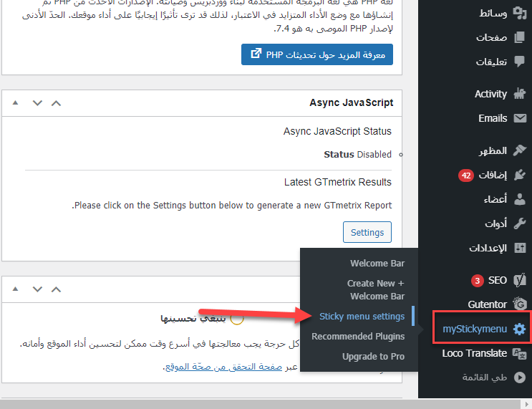Image resolution: width=532 pixels, height=409 pixels.
Task: Toggle Async JavaScript panel collapse triangle
Action: click(15, 102)
